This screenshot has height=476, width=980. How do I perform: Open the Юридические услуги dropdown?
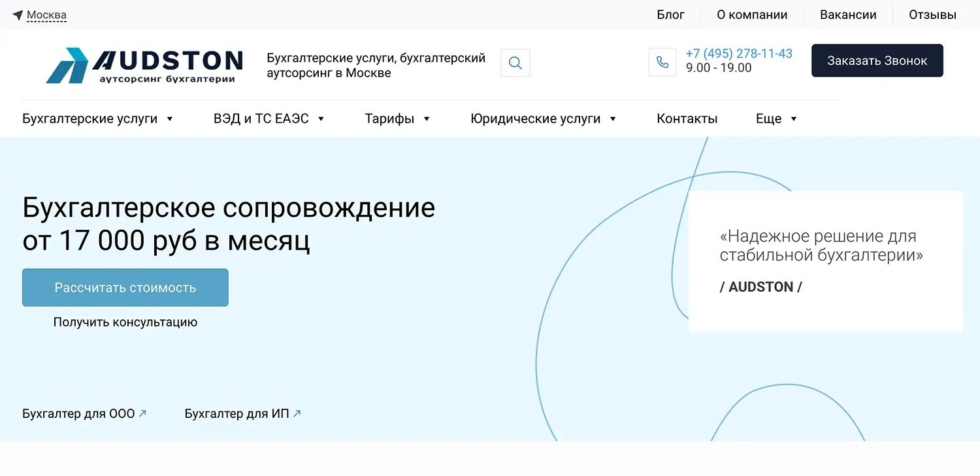tap(543, 119)
